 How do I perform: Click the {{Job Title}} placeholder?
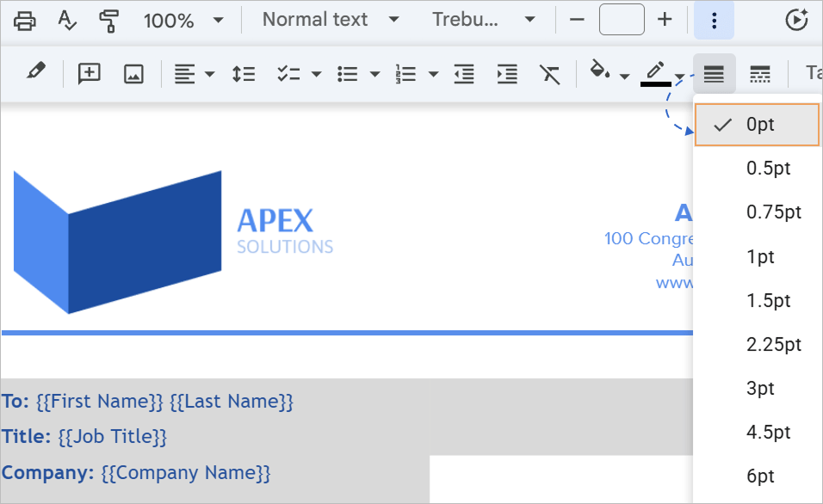pos(112,437)
